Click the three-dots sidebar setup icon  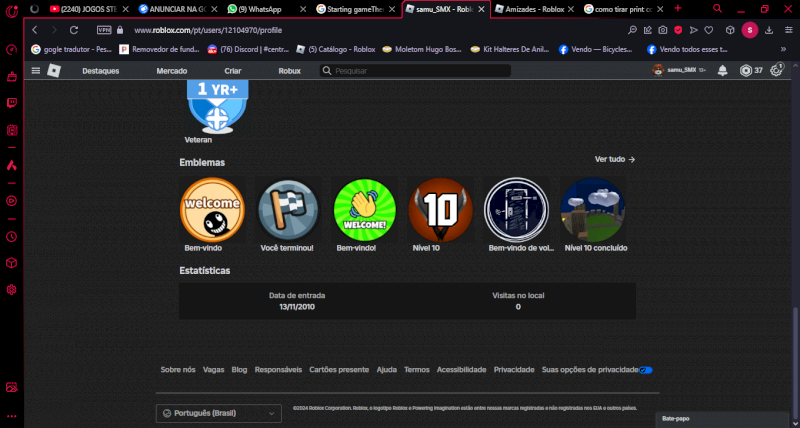tap(12, 416)
